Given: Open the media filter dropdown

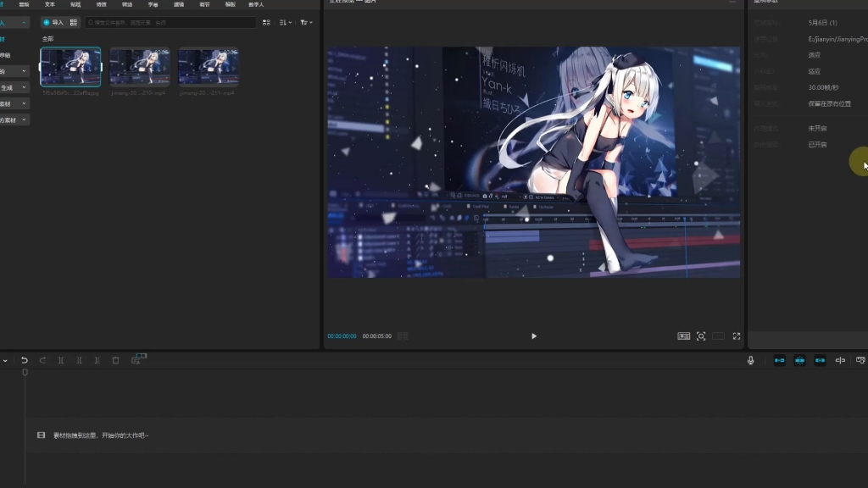Looking at the screenshot, I should pyautogui.click(x=306, y=23).
